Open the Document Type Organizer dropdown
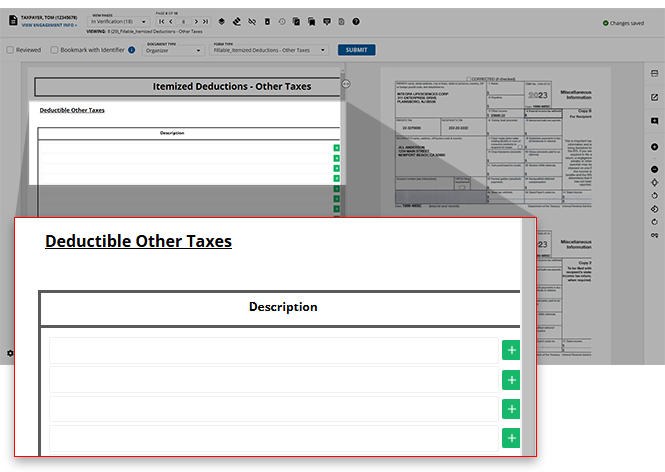Viewport: 665px width, 472px height. coord(174,50)
